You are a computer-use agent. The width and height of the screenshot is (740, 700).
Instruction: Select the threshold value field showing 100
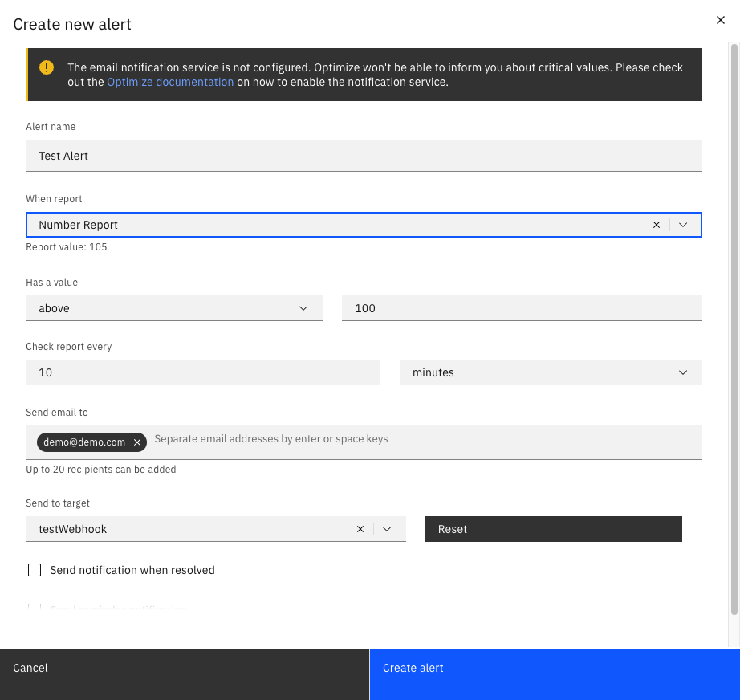tap(522, 308)
